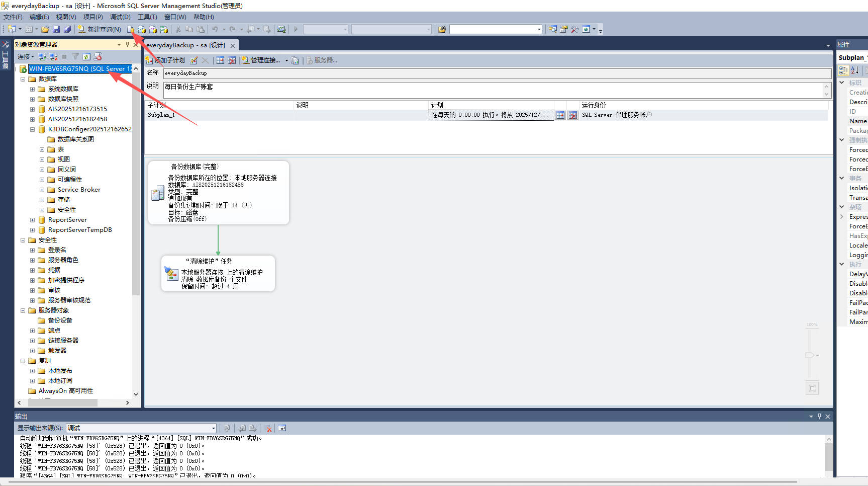Screen dimensions: 868x486
Task: Save the plan with the disk icon
Action: (x=56, y=29)
